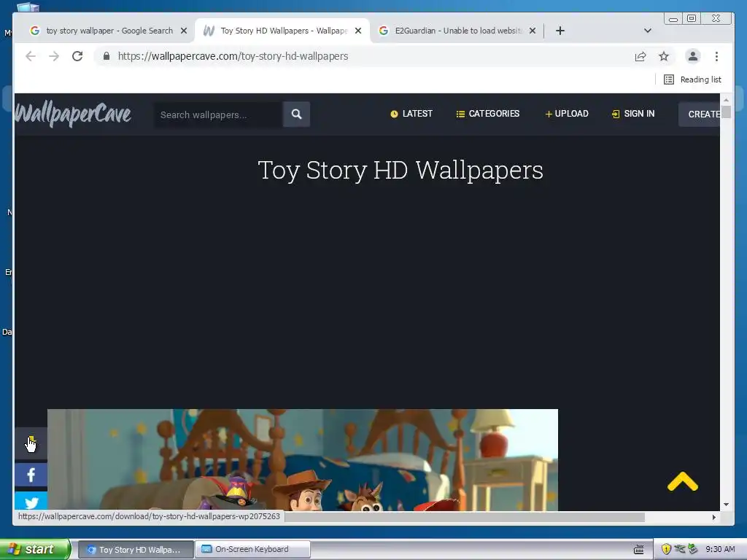Open On-Screen Keyboard taskbar item
This screenshot has width=747, height=560.
(252, 549)
